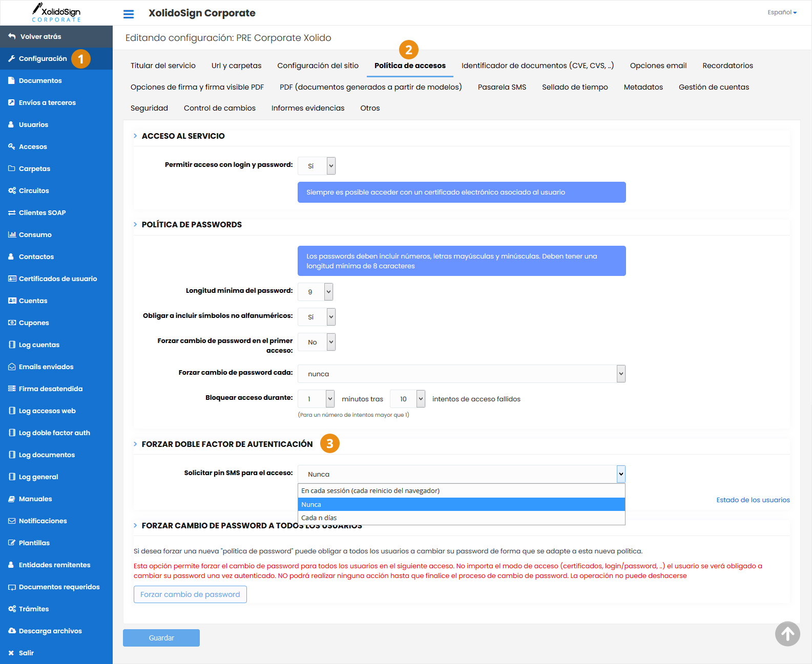Select the 'Cada n días' option
The image size is (812, 664).
(462, 518)
